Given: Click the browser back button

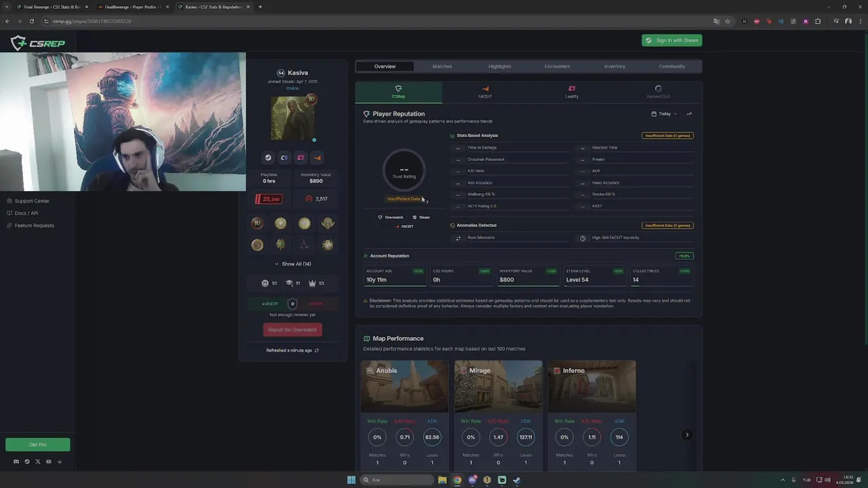Looking at the screenshot, I should click(7, 21).
